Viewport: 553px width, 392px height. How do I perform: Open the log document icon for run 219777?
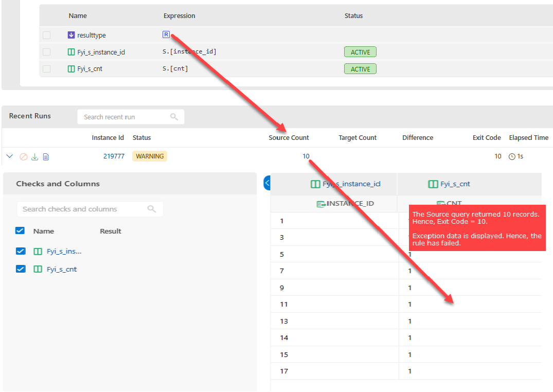[x=46, y=156]
